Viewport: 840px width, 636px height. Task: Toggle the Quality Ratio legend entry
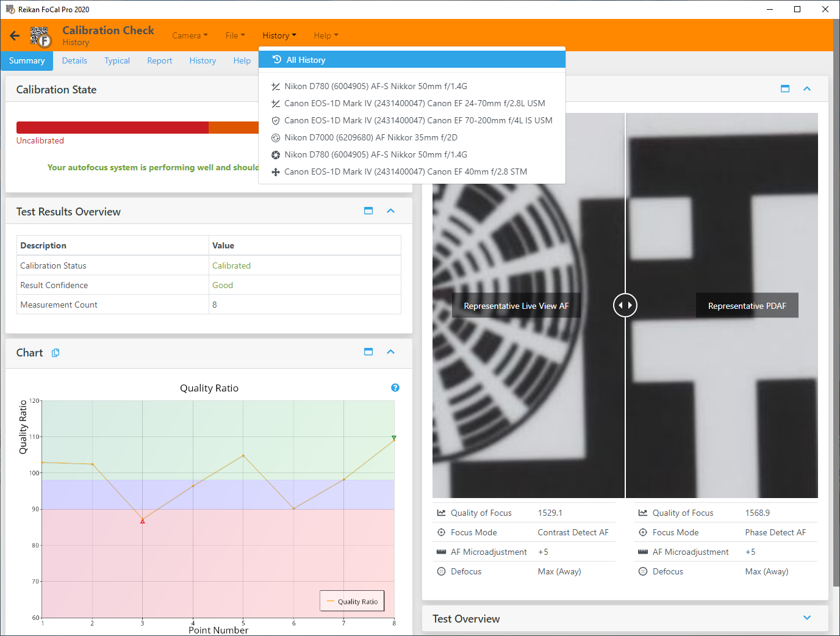[352, 601]
